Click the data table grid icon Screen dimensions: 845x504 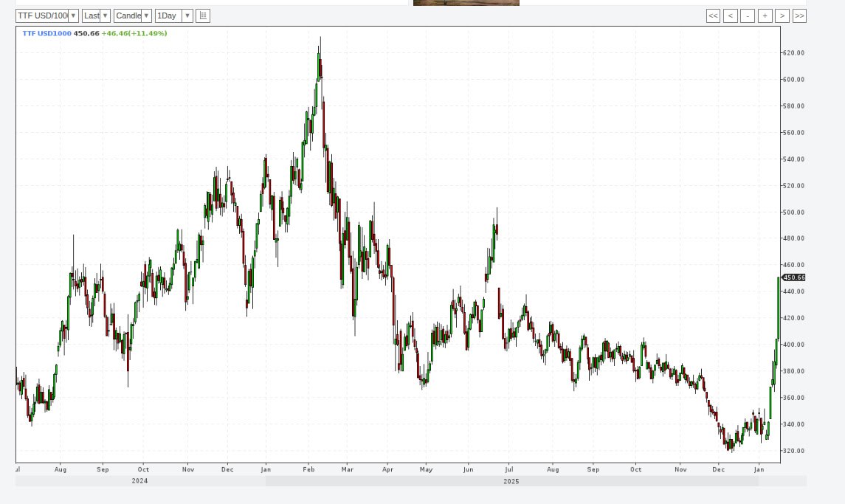point(203,15)
